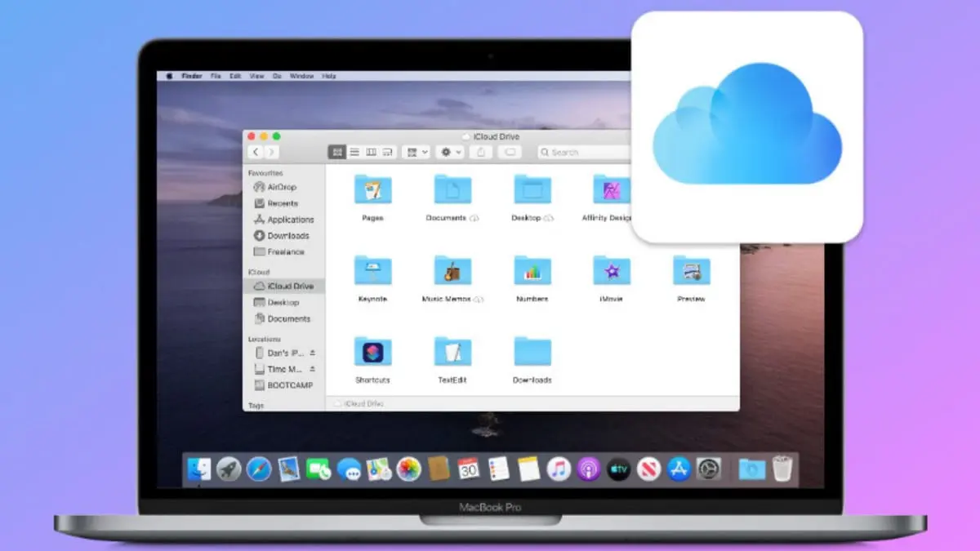The width and height of the screenshot is (980, 551).
Task: Launch Safari from the Dock
Action: pos(259,469)
